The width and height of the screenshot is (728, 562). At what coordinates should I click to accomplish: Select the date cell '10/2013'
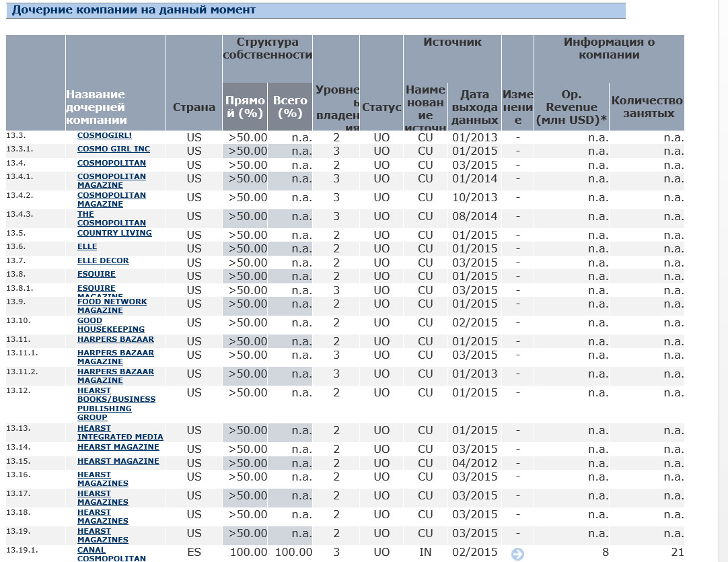click(x=474, y=197)
